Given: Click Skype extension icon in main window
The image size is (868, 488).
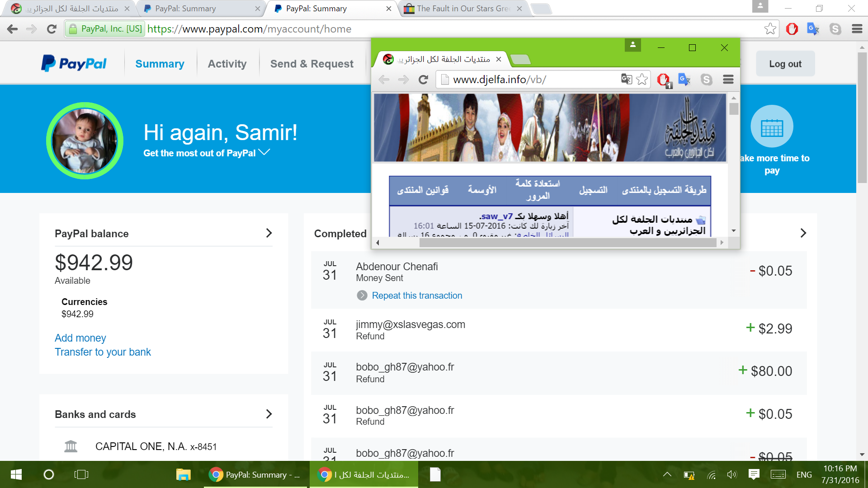Looking at the screenshot, I should (x=835, y=29).
